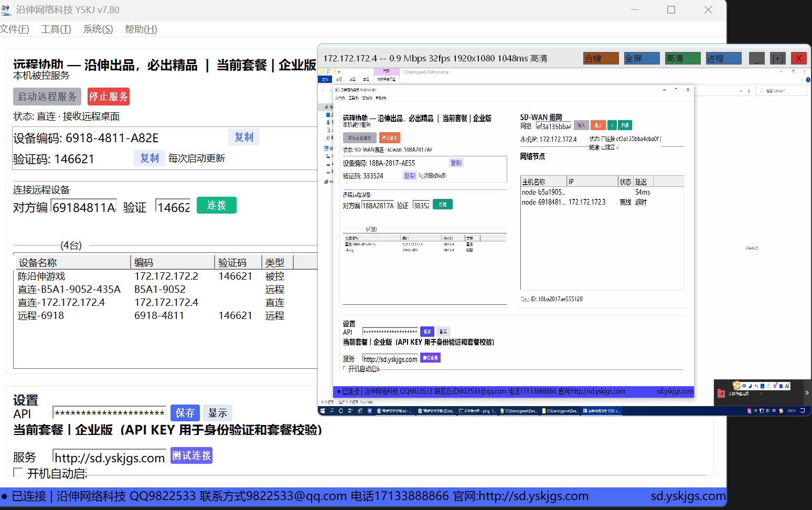Open the first C:\Users\game\Des... taskbar item

pos(518,411)
